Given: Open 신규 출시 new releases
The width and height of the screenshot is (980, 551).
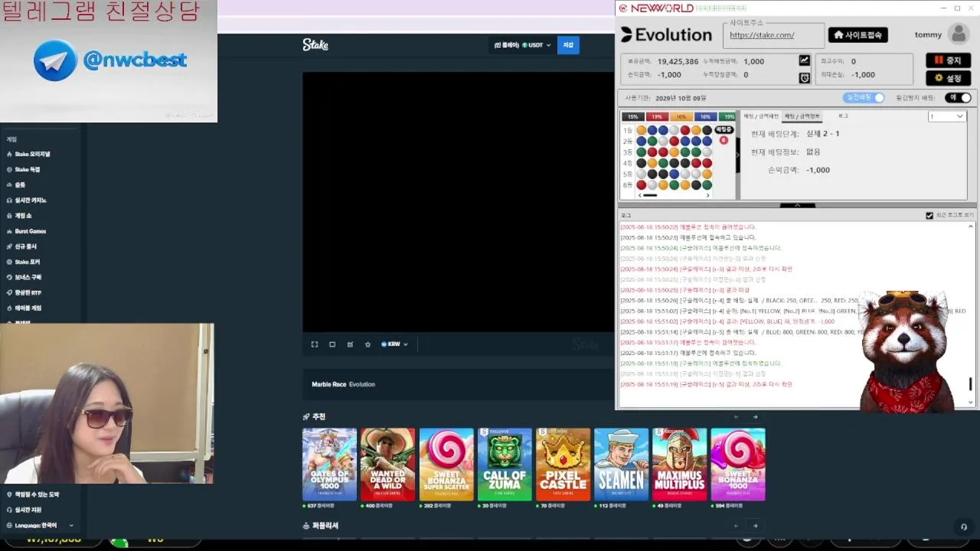Looking at the screenshot, I should (x=21, y=246).
